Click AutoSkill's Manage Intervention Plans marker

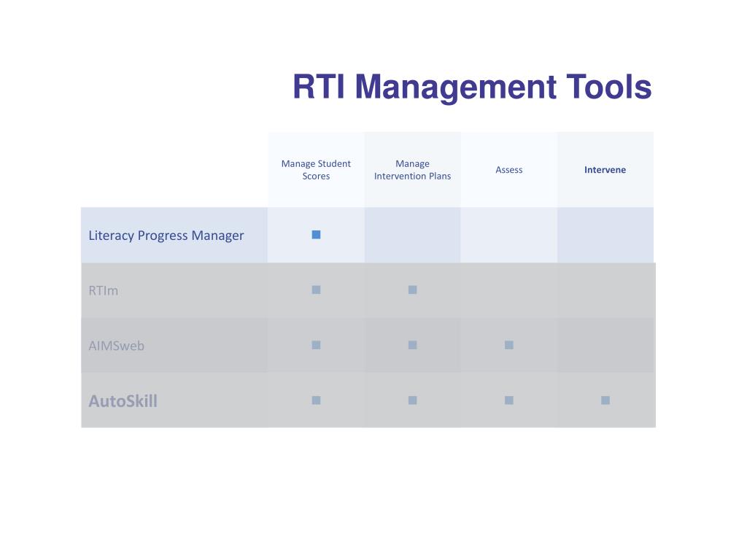point(413,400)
